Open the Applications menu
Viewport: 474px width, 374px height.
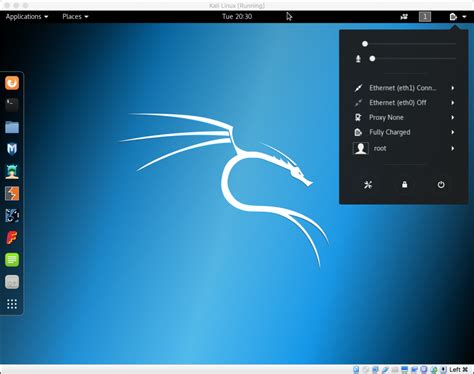pyautogui.click(x=27, y=17)
